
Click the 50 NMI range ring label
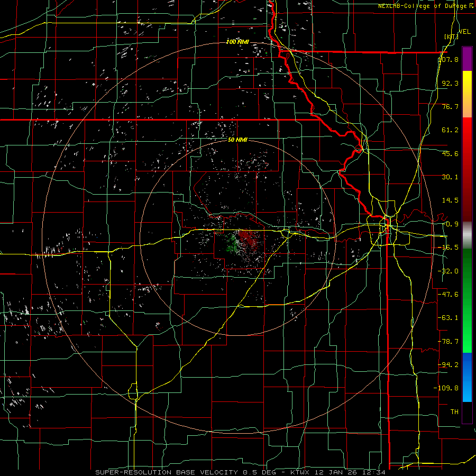point(237,140)
